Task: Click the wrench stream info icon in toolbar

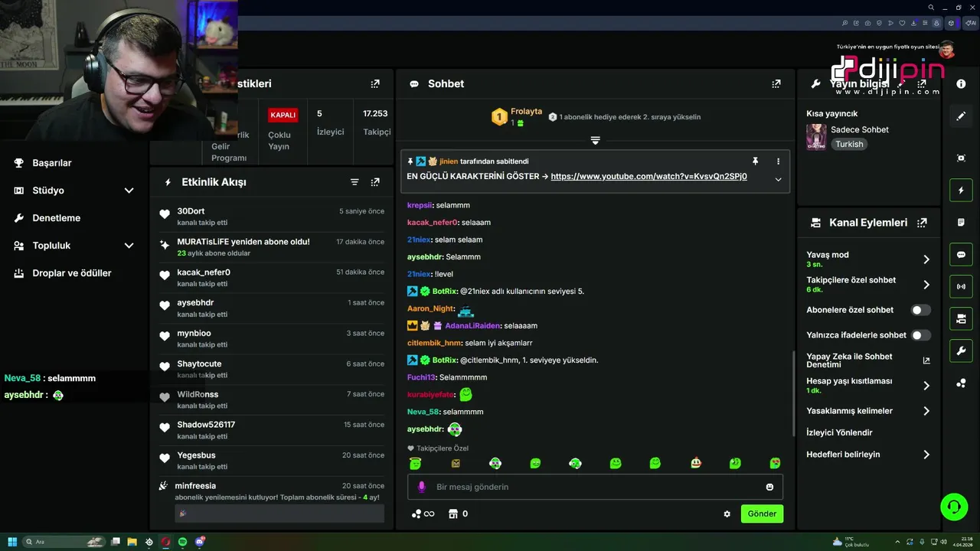Action: pos(961,351)
